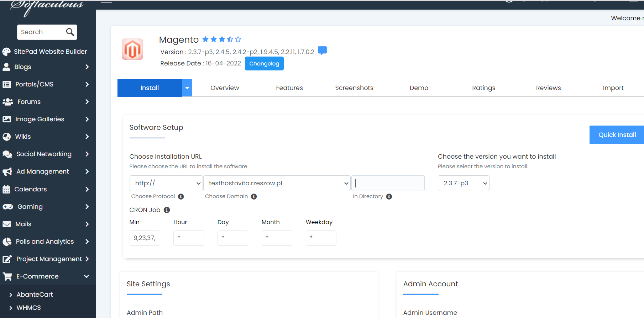Click the Forums people icon
The height and width of the screenshot is (318, 644).
7,102
